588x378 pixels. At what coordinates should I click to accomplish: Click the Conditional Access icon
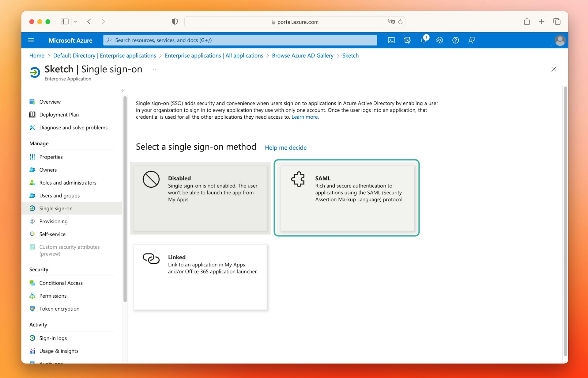tap(32, 283)
